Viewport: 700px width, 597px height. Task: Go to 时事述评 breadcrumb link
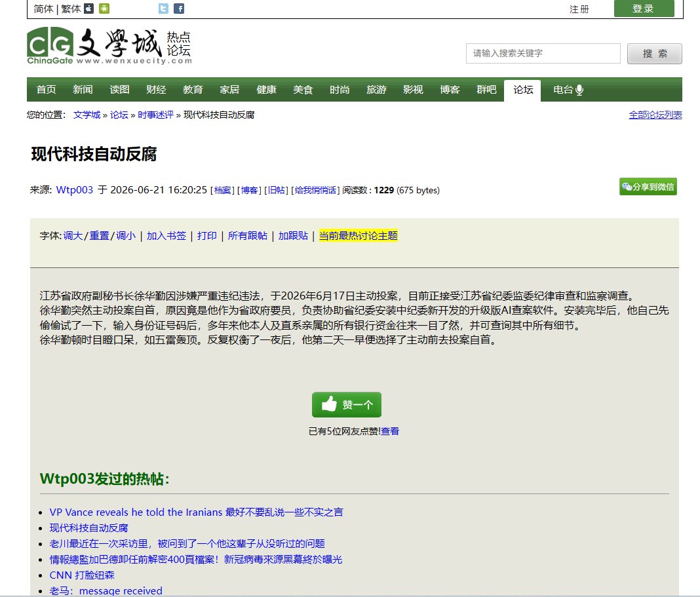[155, 115]
